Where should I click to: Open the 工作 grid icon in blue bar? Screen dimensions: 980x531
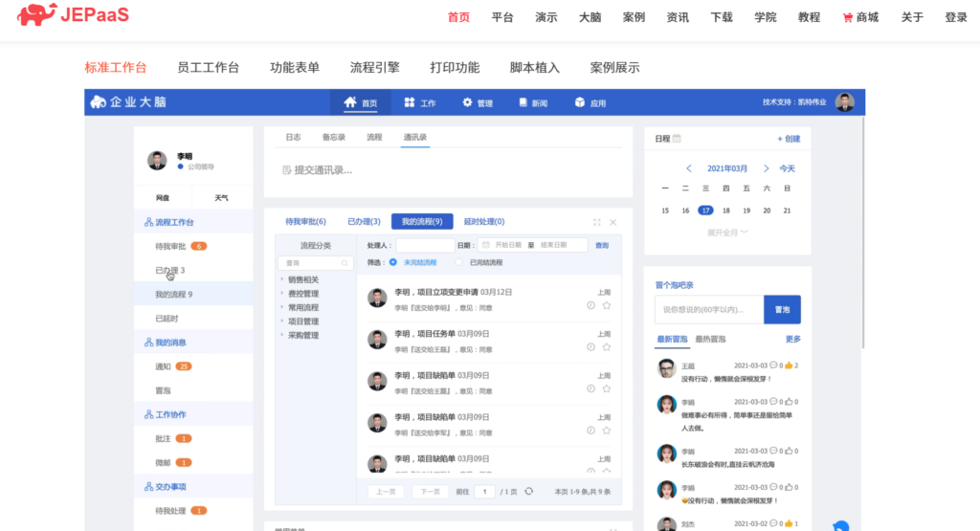(x=410, y=102)
